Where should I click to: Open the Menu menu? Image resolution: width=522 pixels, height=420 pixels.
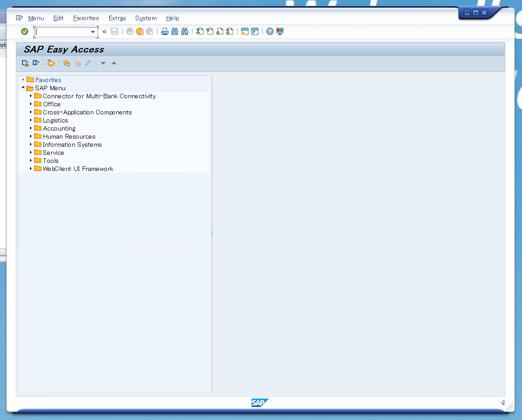36,18
